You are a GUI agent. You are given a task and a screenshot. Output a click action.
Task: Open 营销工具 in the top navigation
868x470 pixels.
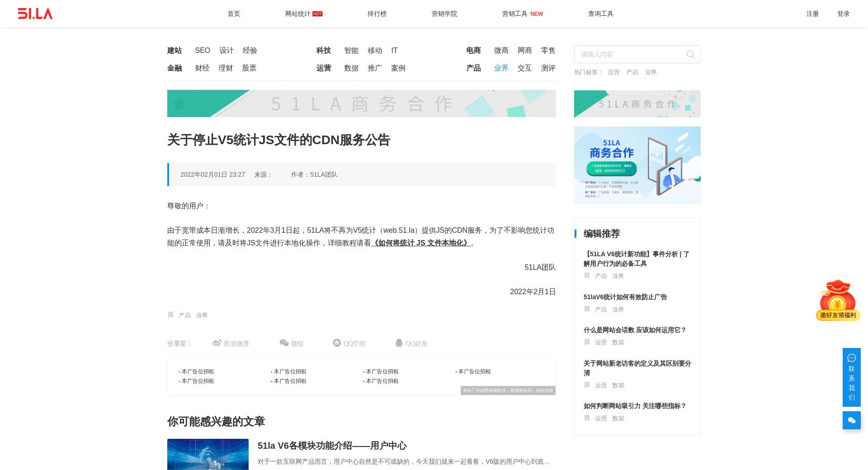[x=515, y=14]
